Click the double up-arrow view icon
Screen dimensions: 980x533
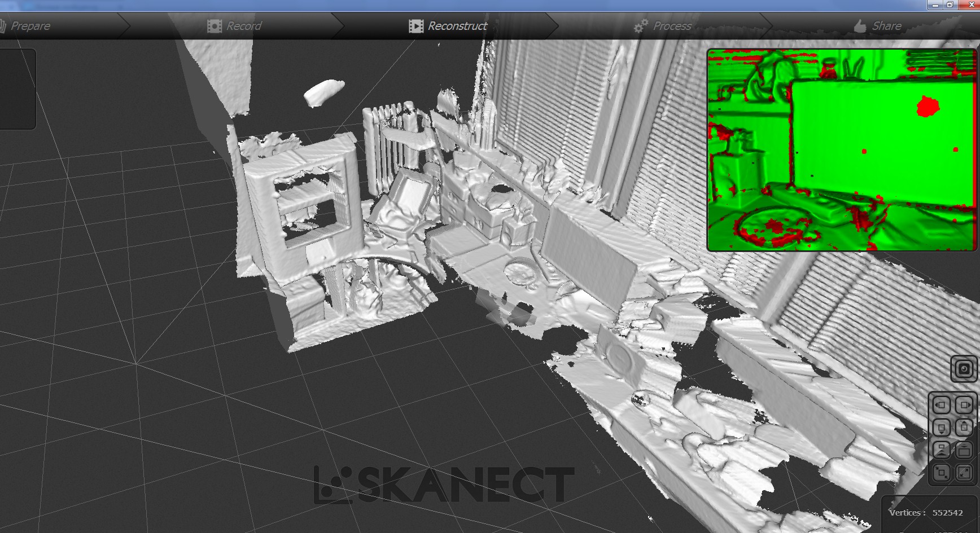941,450
